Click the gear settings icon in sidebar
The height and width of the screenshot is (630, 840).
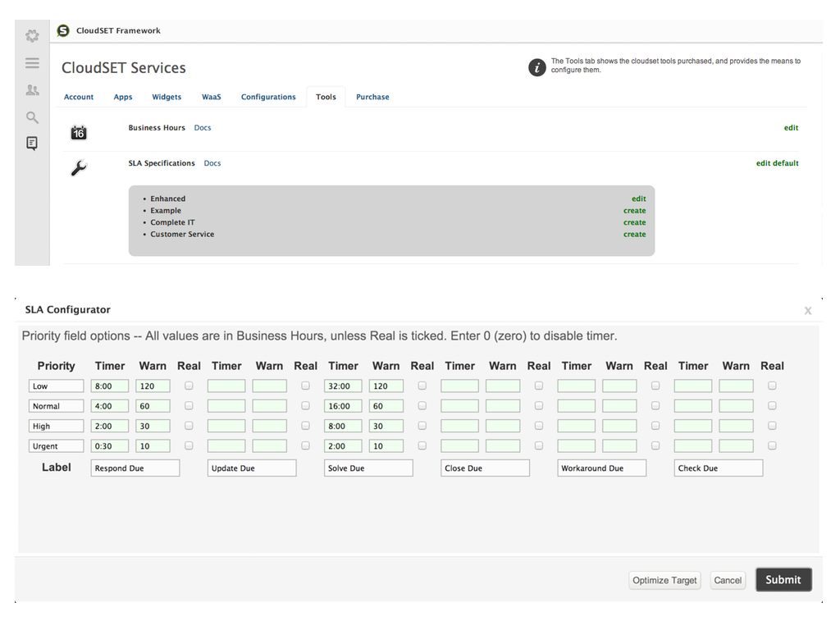(x=32, y=36)
